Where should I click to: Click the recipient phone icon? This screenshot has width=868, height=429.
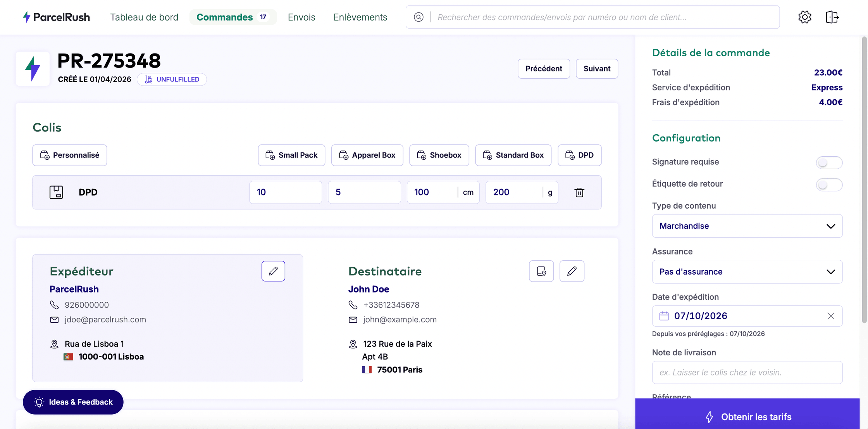(353, 305)
